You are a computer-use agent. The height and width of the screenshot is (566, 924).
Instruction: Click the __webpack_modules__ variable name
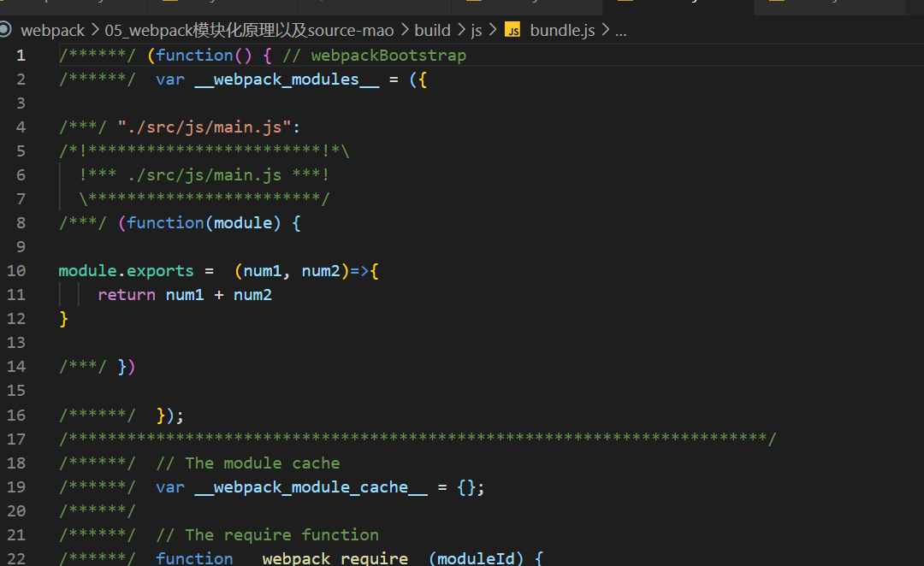(x=287, y=80)
